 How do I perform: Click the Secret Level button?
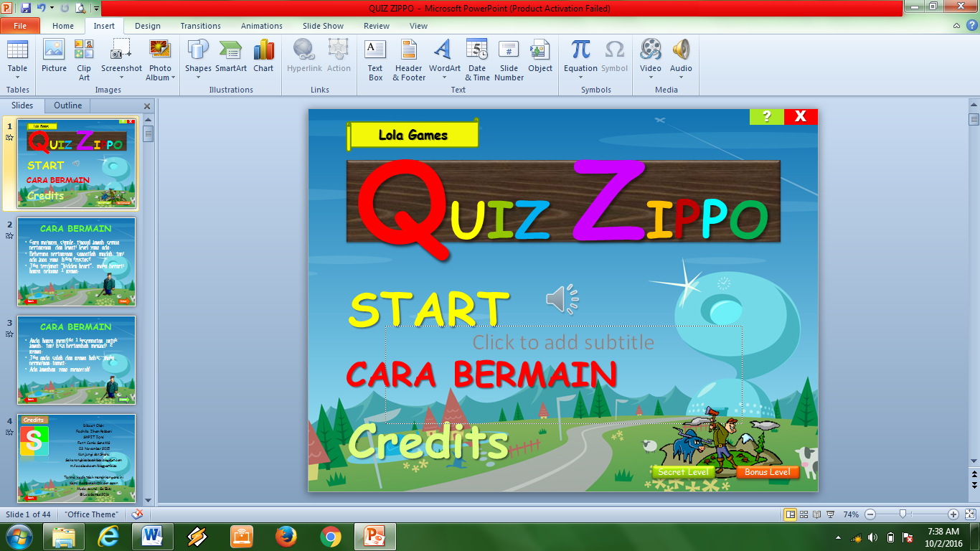pyautogui.click(x=683, y=472)
